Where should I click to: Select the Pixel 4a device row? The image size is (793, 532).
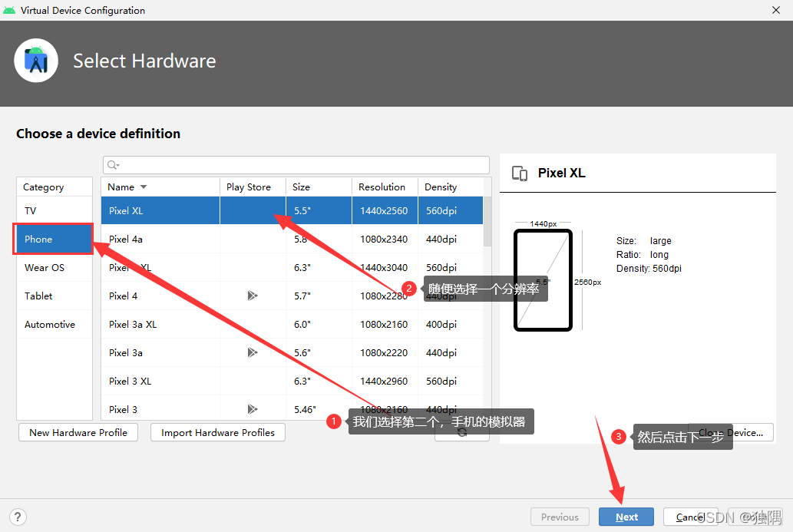pos(292,239)
